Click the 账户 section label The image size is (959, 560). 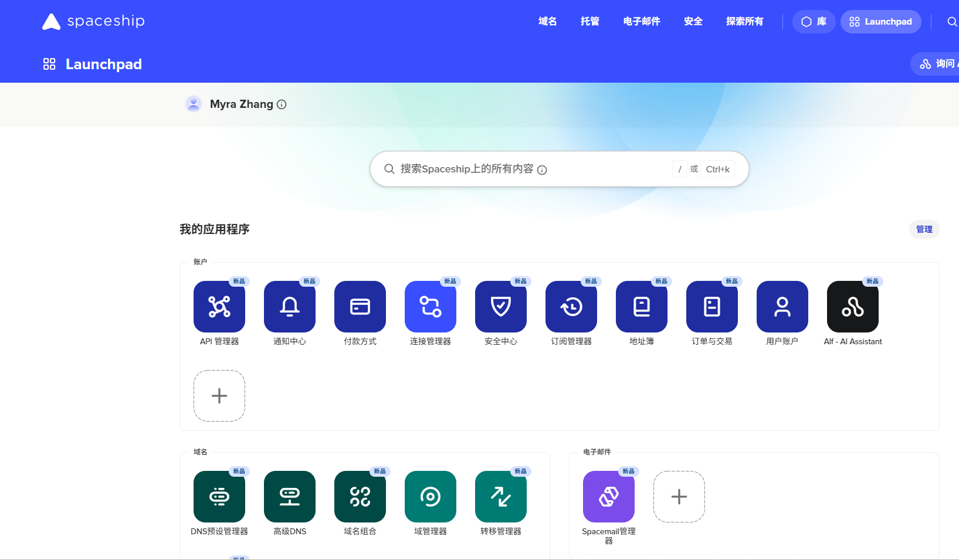point(200,262)
